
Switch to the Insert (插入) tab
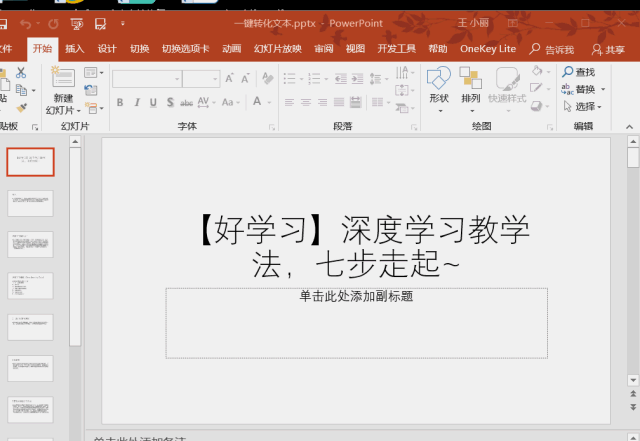(x=75, y=48)
